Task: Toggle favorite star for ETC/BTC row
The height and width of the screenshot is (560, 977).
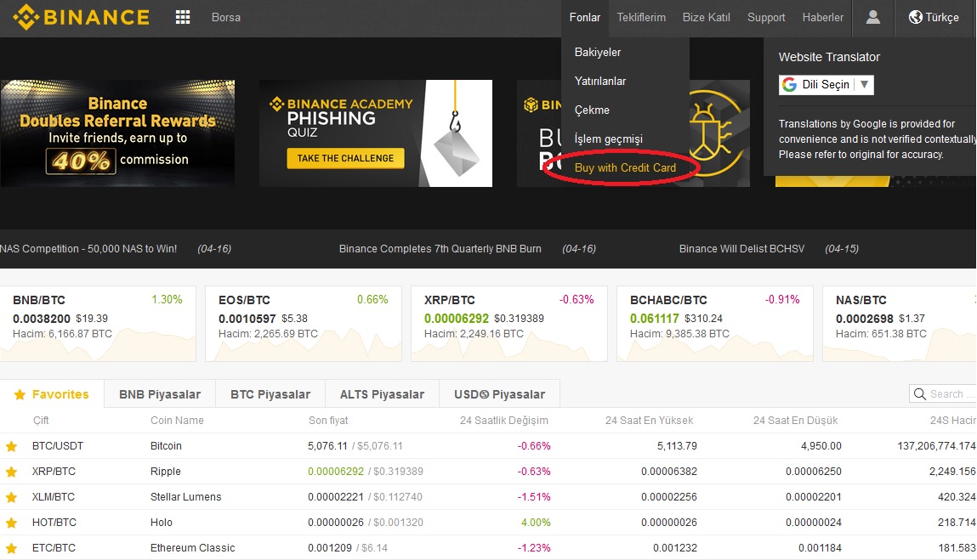Action: click(11, 548)
